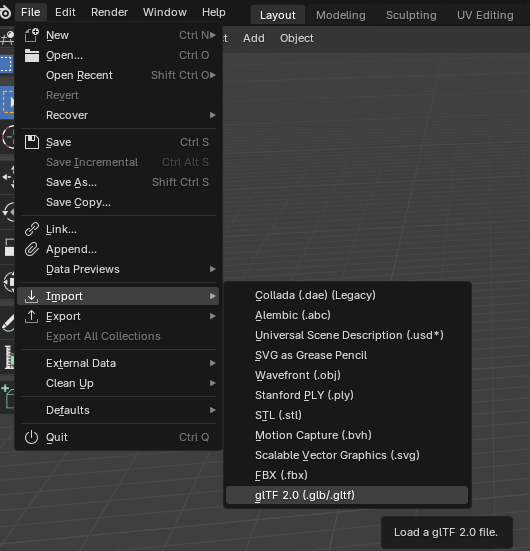Expand the External Data submenu arrow
The height and width of the screenshot is (551, 530).
coord(213,363)
